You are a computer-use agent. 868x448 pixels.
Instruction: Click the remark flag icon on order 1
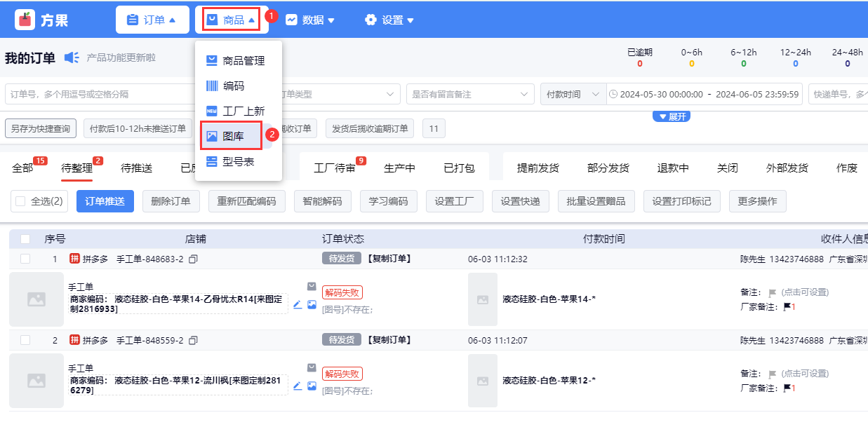click(x=773, y=293)
